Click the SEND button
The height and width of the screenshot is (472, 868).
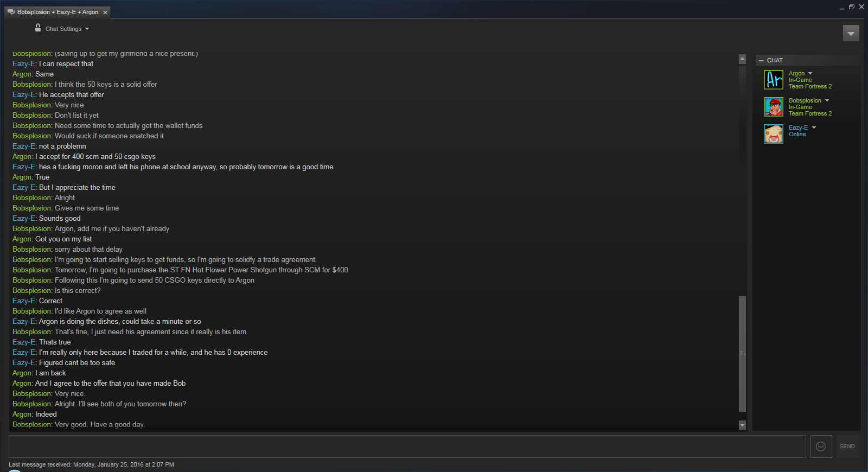[x=847, y=447]
